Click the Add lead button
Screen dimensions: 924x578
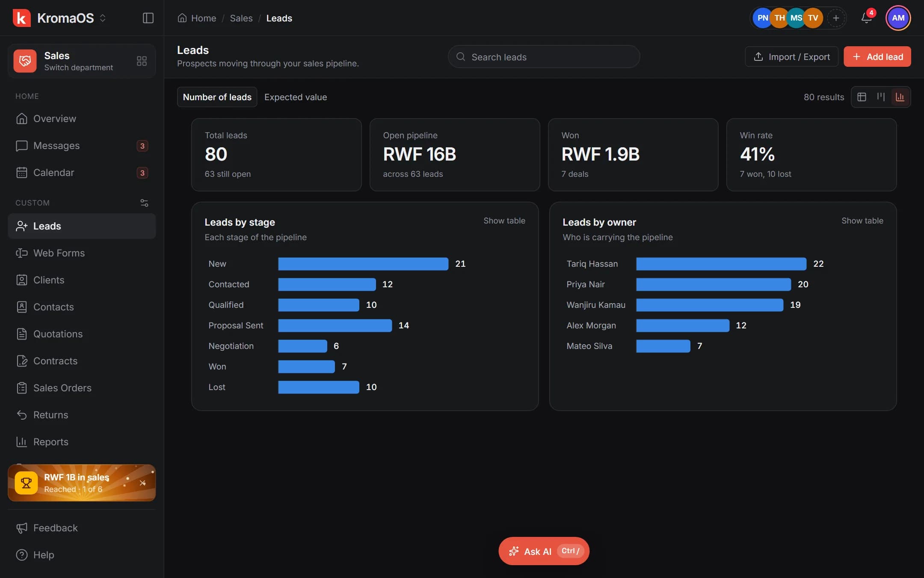pyautogui.click(x=877, y=57)
